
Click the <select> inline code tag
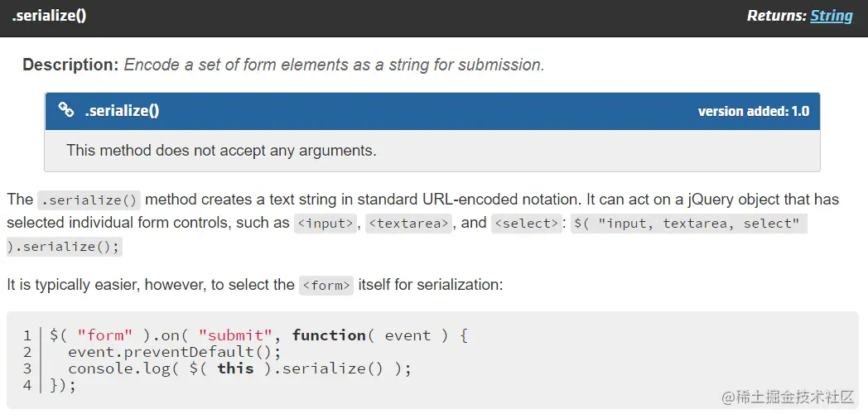[x=525, y=223]
